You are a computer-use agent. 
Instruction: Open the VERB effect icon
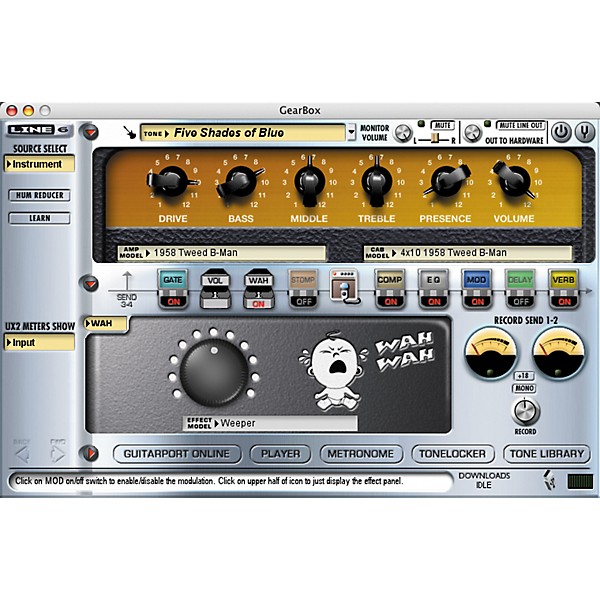pyautogui.click(x=564, y=280)
